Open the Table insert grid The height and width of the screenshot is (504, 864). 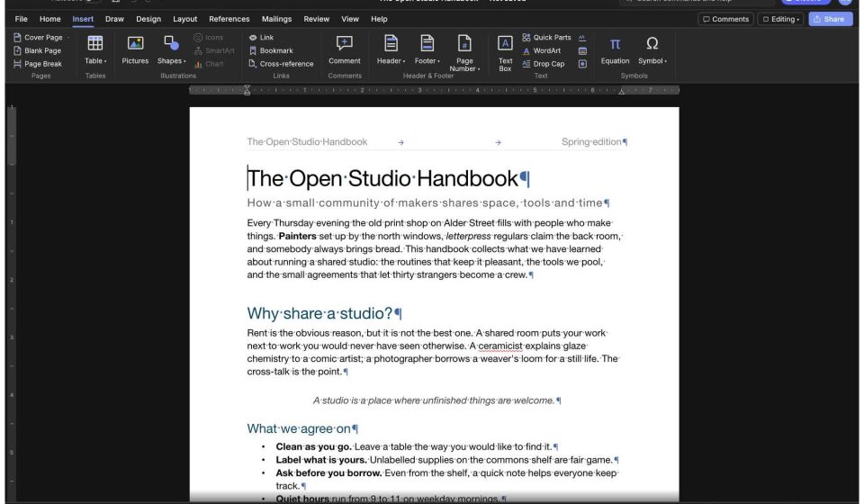[95, 49]
